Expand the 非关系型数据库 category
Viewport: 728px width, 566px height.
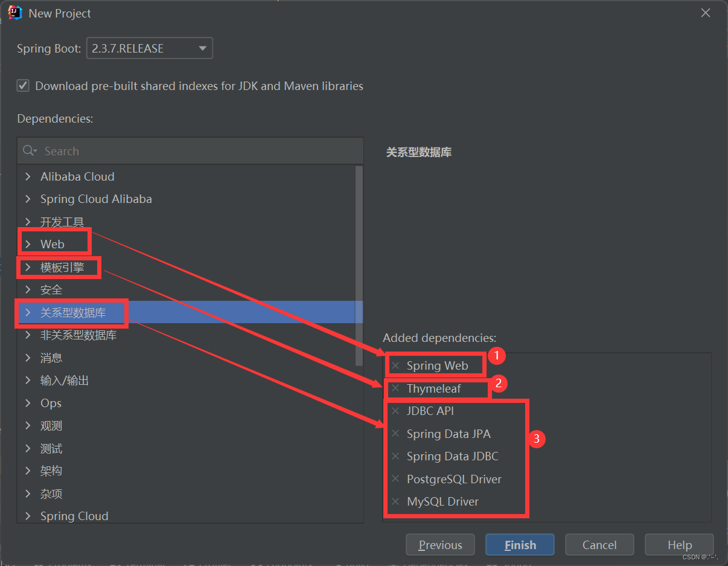tap(28, 335)
